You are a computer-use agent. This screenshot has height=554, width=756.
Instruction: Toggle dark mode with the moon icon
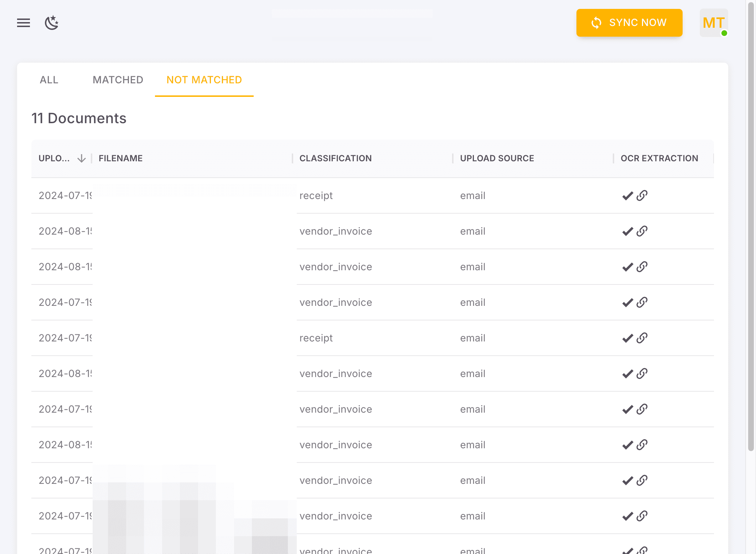(x=52, y=23)
